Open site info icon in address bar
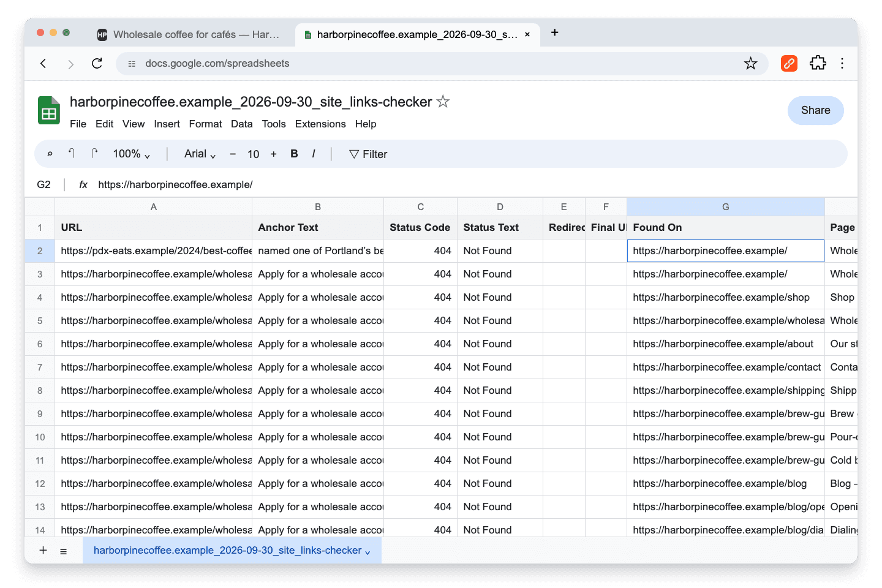Image resolution: width=882 pixels, height=588 pixels. [x=132, y=64]
